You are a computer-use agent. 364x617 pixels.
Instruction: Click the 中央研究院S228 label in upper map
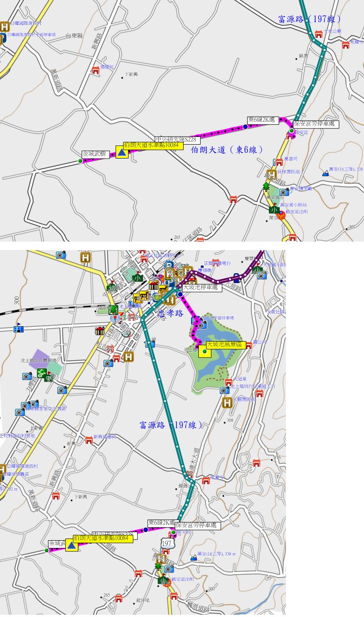176,140
